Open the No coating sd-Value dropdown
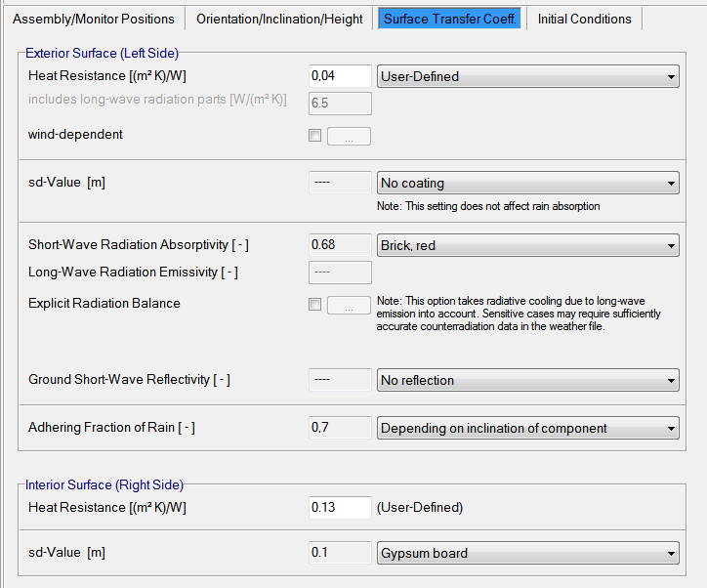 click(527, 184)
